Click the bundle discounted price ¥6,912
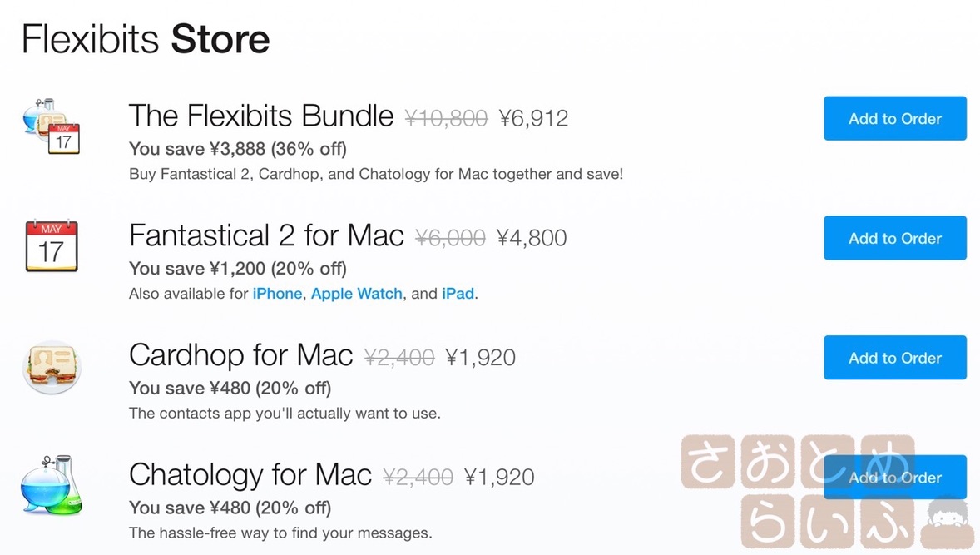Screen dimensions: 980x555 [533, 118]
